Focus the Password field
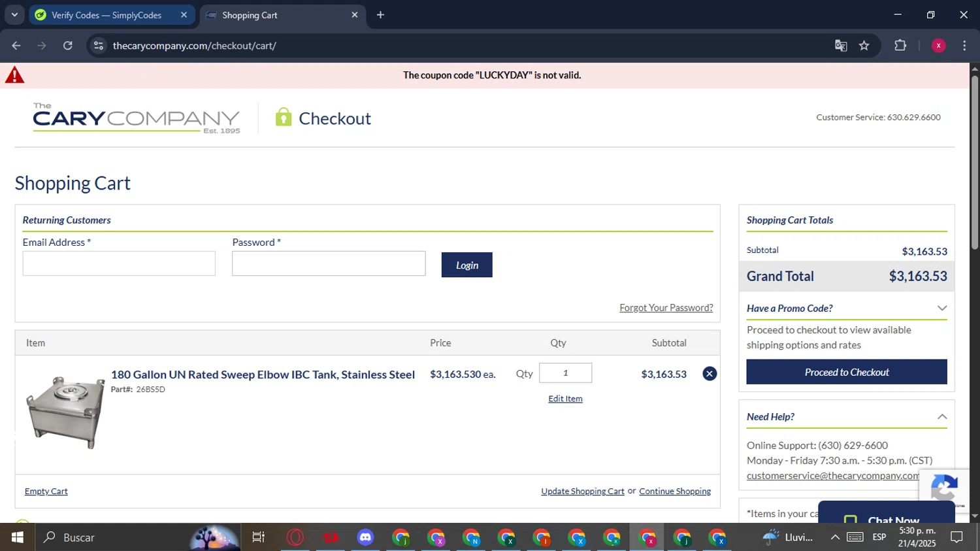980x551 pixels. (329, 263)
